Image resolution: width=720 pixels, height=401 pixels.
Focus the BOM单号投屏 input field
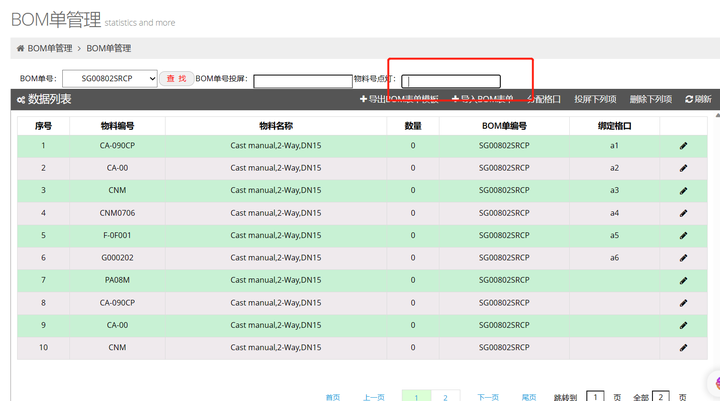pos(303,81)
